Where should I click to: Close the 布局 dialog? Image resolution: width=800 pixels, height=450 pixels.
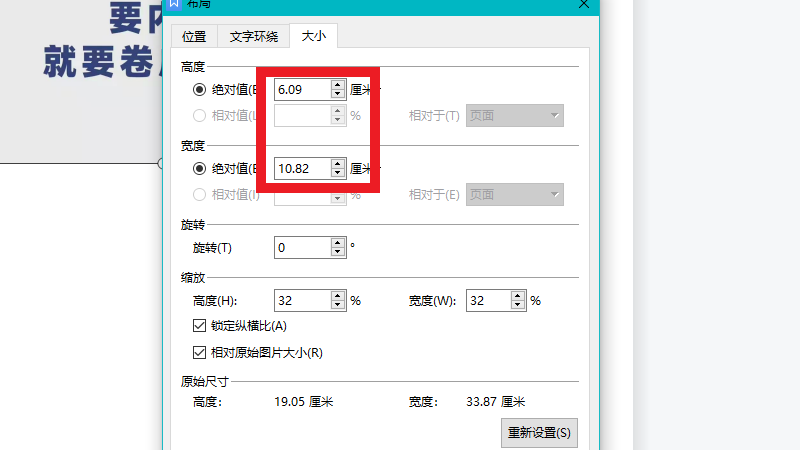(x=584, y=4)
